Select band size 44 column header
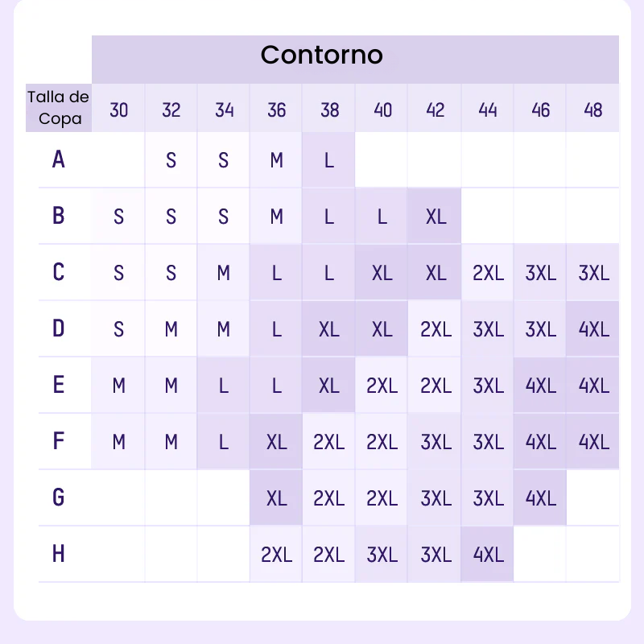 click(x=487, y=109)
